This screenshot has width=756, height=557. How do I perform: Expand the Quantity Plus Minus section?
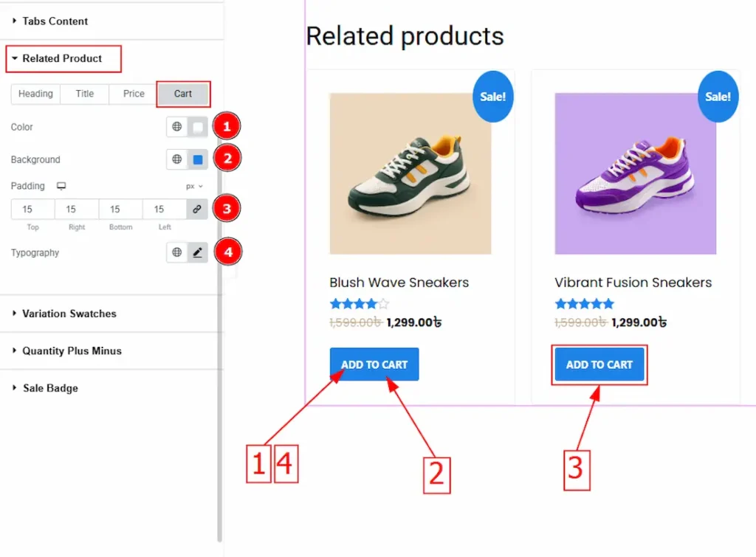[x=72, y=351]
